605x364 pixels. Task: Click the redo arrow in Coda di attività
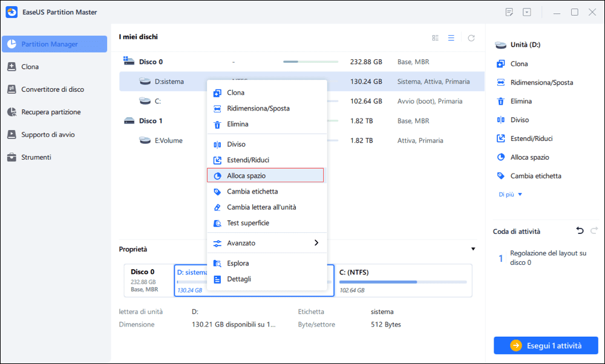tap(594, 230)
